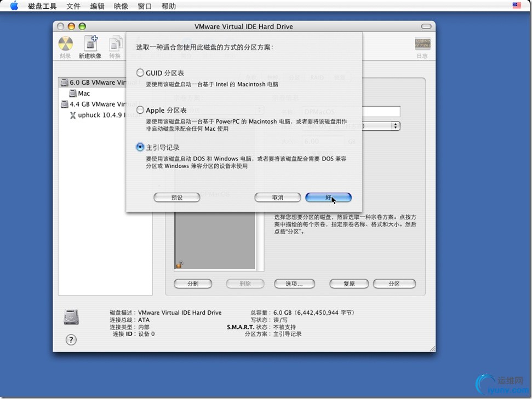Viewport: 532px width, 399px height.
Task: Select the Apple 分区表 radio button
Action: click(x=140, y=110)
